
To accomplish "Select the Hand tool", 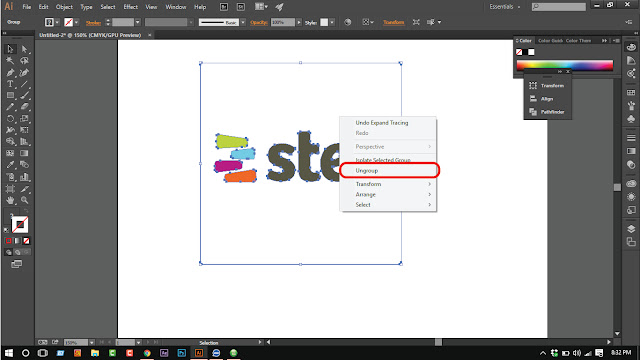I will 10,200.
